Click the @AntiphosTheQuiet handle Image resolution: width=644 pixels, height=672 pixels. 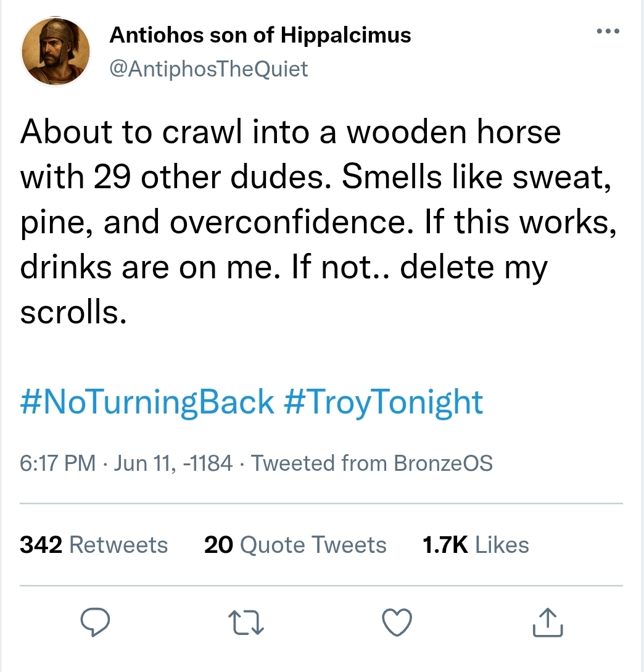pos(208,68)
